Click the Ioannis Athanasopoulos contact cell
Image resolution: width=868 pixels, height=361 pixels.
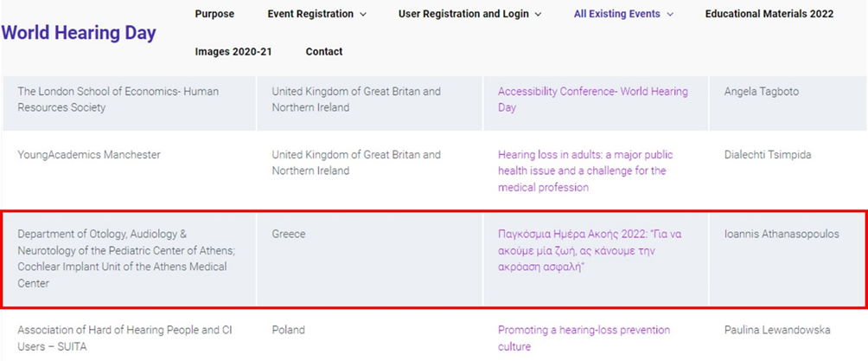(x=782, y=235)
